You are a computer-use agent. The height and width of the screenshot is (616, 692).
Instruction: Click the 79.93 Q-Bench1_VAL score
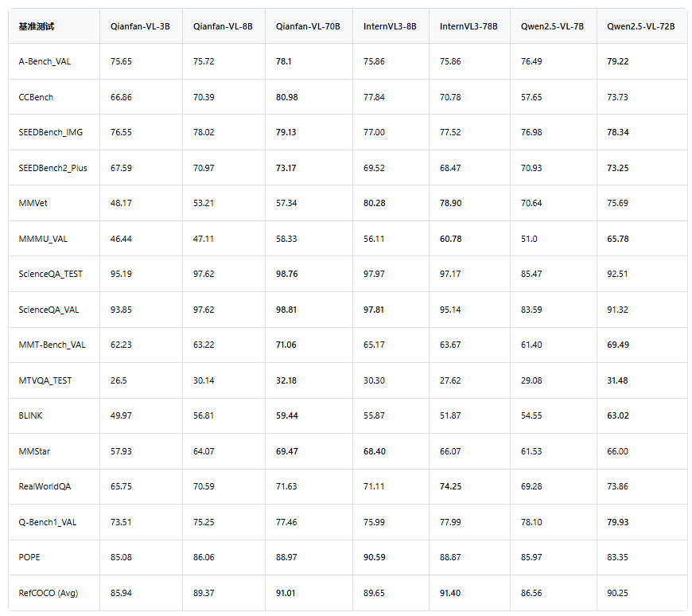[618, 522]
